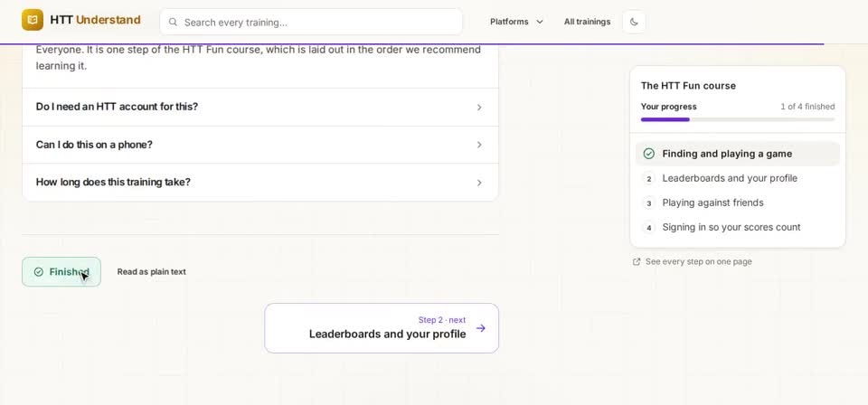The width and height of the screenshot is (868, 405).
Task: Click the step number 2 badge
Action: [x=649, y=179]
